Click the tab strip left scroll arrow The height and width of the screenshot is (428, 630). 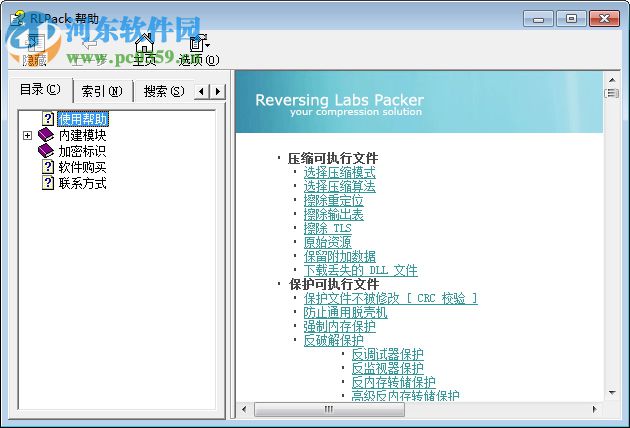(202, 92)
